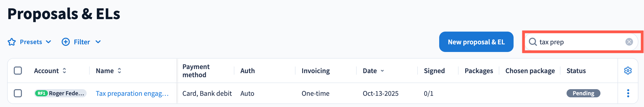Toggle Date column sort arrow
The image size is (644, 107).
382,71
